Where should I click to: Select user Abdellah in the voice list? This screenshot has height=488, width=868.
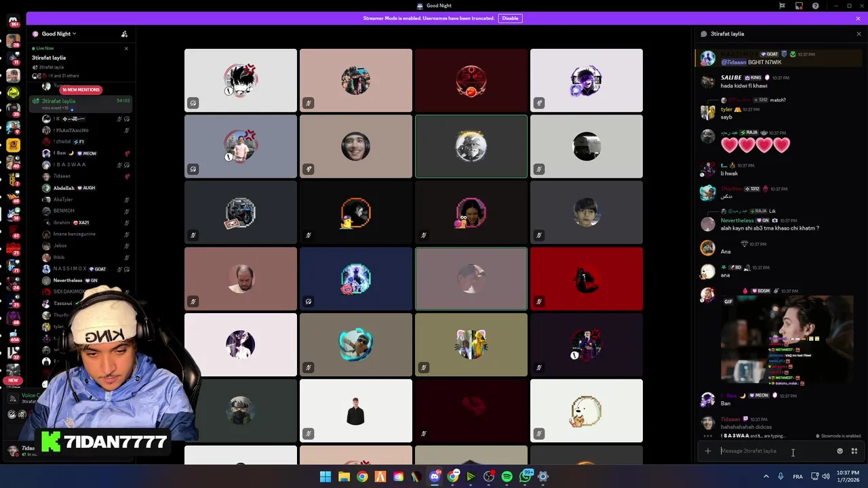click(x=81, y=188)
